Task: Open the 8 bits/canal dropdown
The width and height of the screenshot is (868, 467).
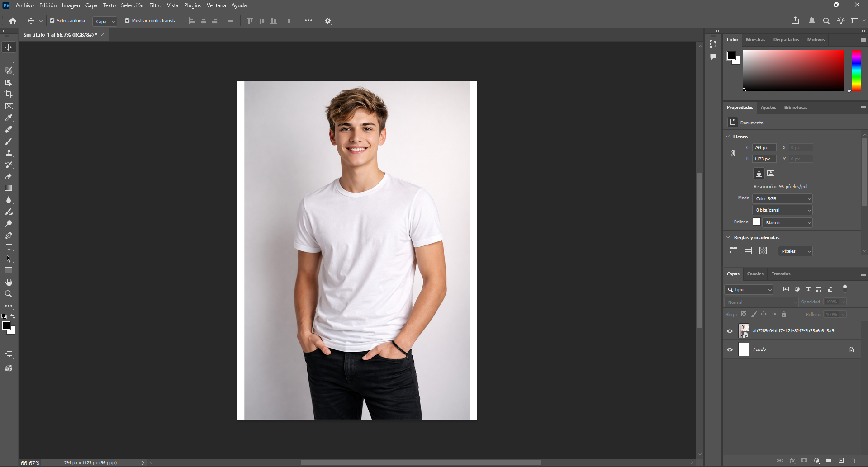Action: (x=782, y=210)
